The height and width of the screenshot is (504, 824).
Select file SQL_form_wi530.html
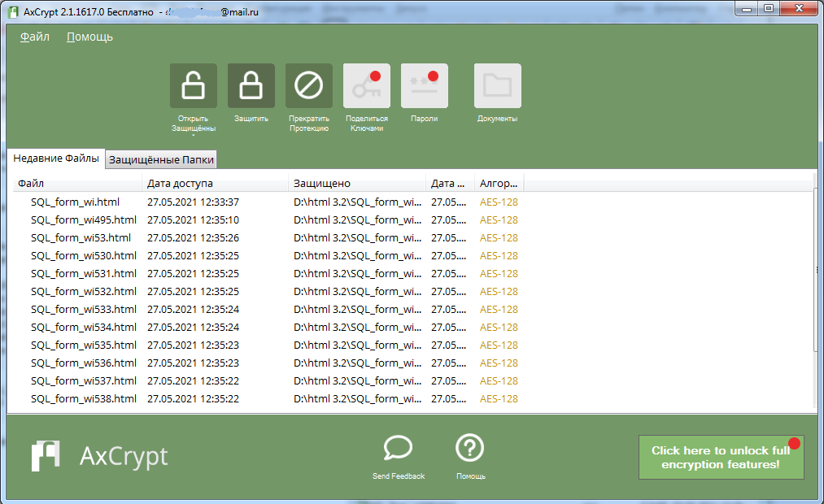pyautogui.click(x=84, y=256)
